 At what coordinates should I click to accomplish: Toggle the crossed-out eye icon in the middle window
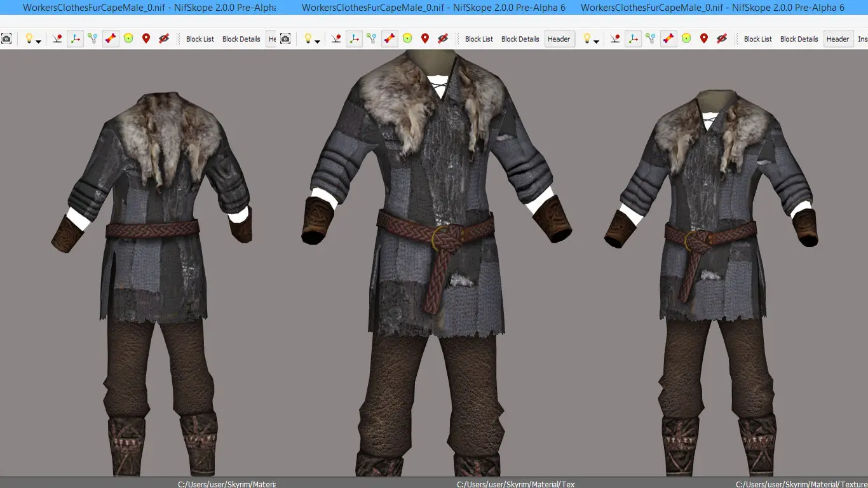[443, 39]
